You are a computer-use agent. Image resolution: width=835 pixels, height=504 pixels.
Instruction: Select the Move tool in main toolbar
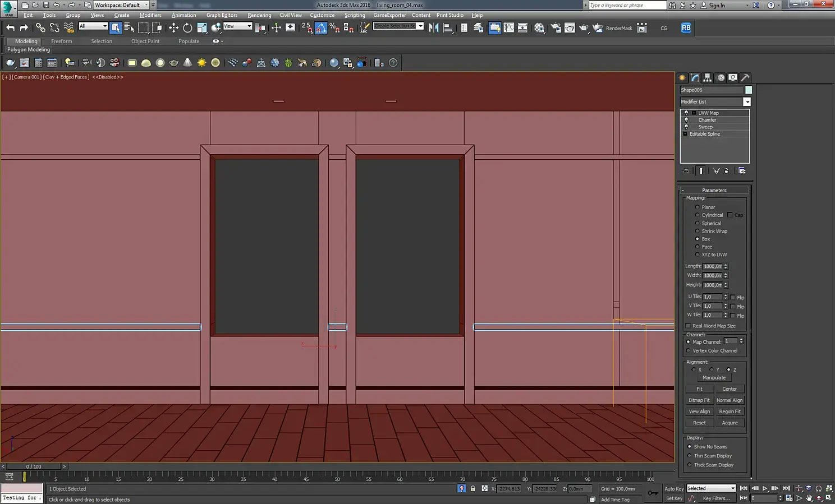pos(173,27)
